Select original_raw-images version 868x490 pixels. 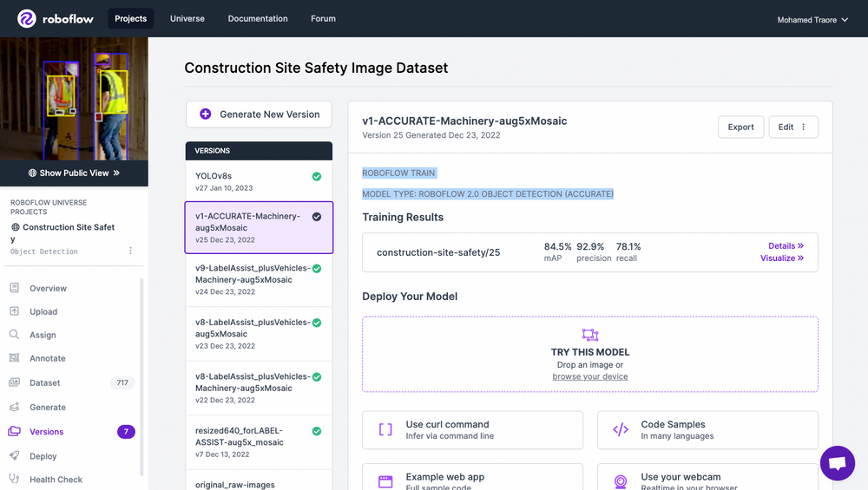[259, 480]
